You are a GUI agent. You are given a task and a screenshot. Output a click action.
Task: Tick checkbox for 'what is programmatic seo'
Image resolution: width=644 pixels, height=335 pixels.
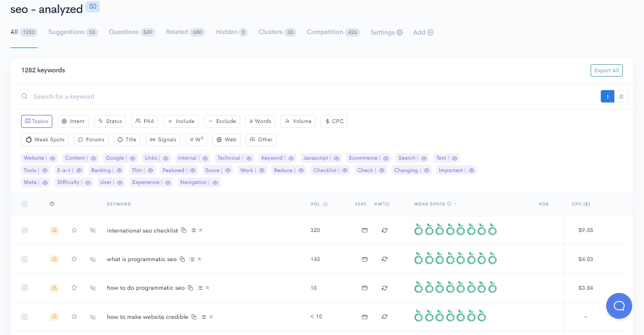[x=25, y=259]
